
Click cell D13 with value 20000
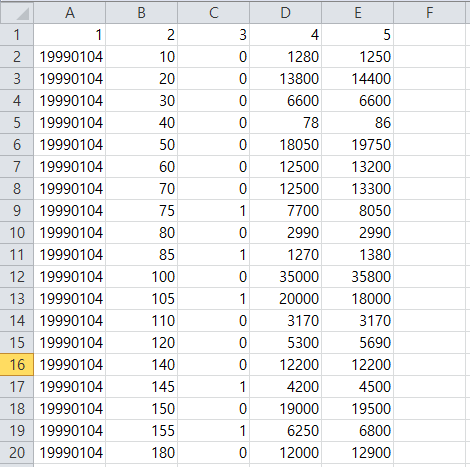(x=286, y=299)
